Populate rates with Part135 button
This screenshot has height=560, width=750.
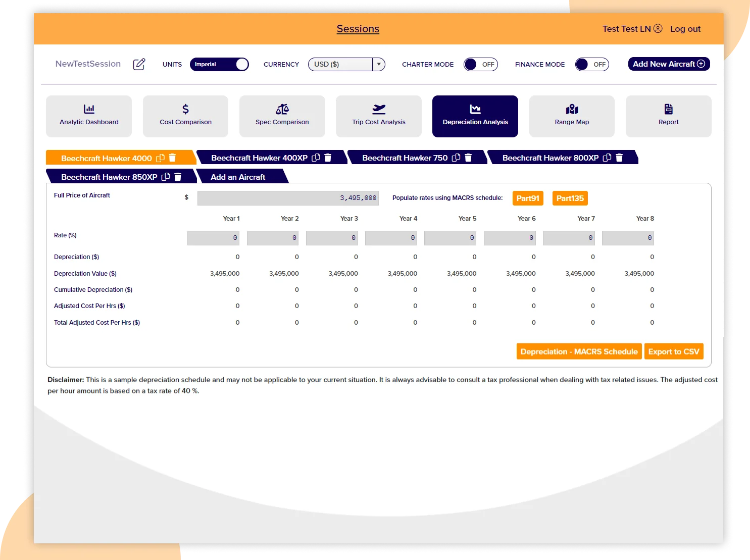coord(570,198)
